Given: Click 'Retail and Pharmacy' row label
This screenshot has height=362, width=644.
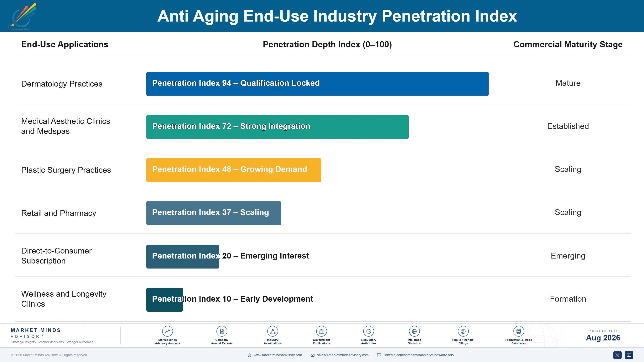Looking at the screenshot, I should click(59, 213).
